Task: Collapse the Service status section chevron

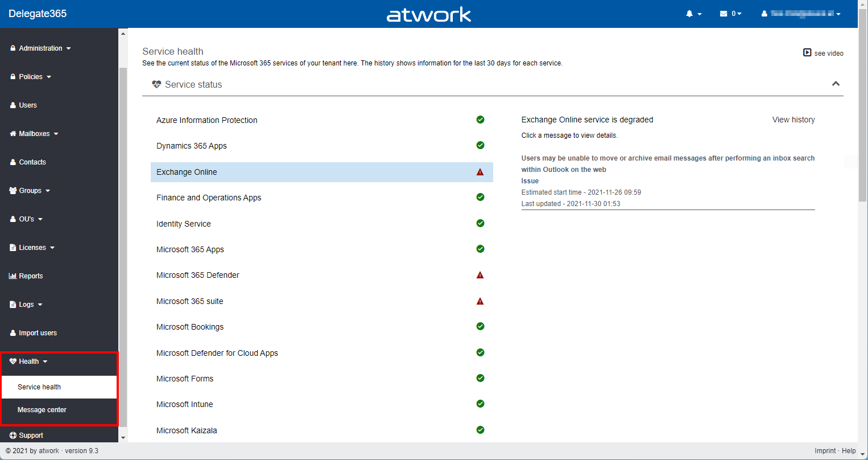Action: pyautogui.click(x=836, y=84)
